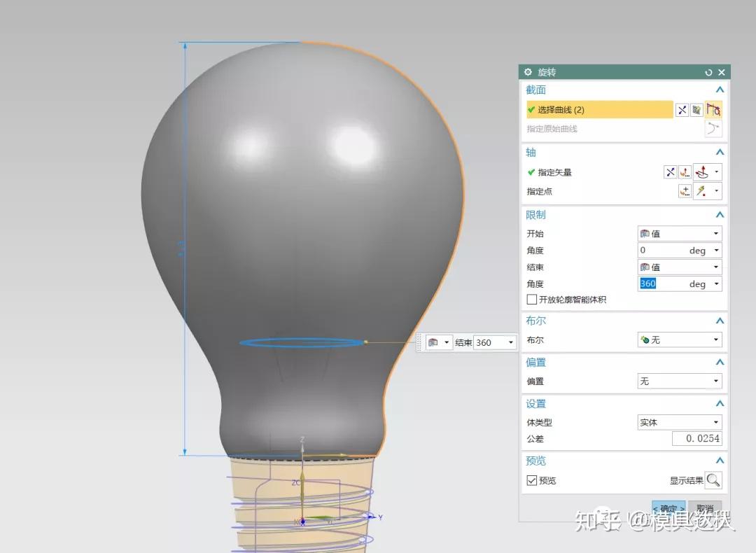Image resolution: width=756 pixels, height=553 pixels.
Task: Click the reverse vector icon next to 指定矢量
Action: tap(671, 171)
